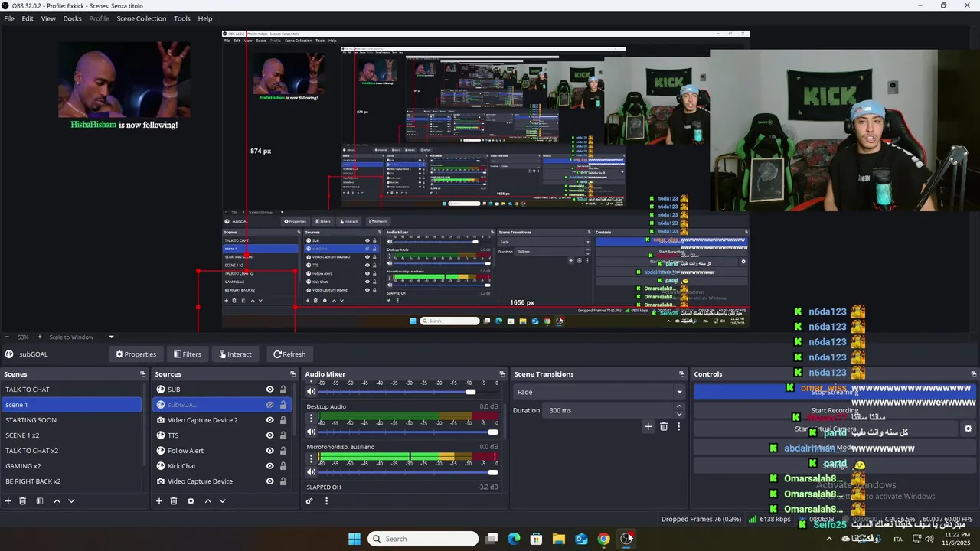The width and height of the screenshot is (980, 551).
Task: Open the Docks menu
Action: [x=72, y=18]
